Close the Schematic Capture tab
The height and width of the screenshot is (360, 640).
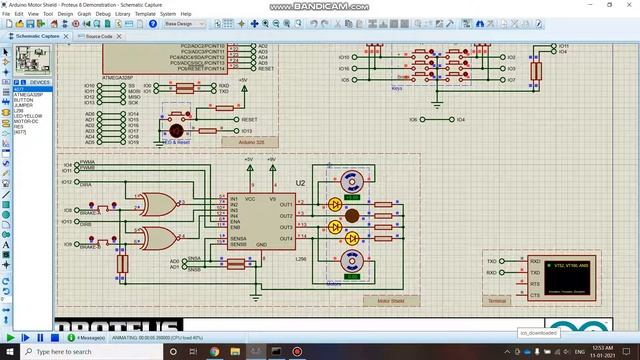click(66, 36)
